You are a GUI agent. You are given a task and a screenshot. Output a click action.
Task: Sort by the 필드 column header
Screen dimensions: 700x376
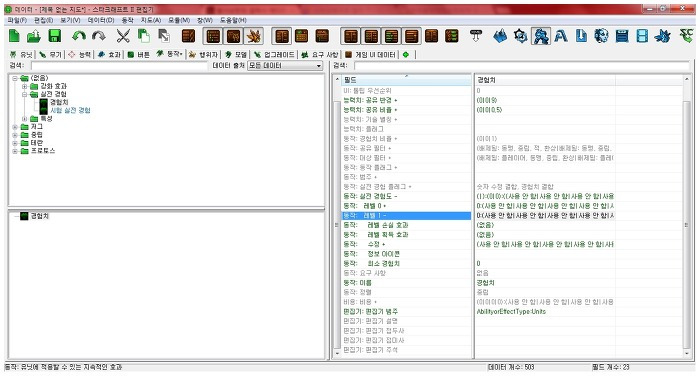point(406,80)
